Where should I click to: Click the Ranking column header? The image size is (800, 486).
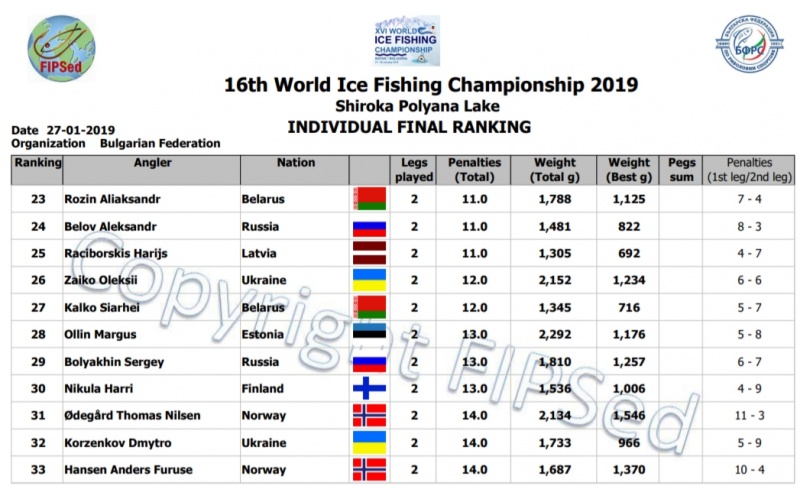point(37,163)
